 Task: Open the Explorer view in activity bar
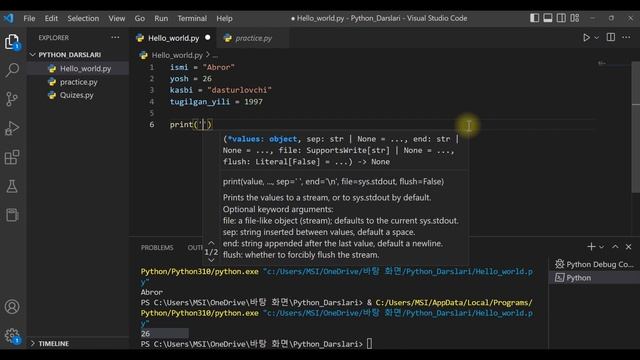[12, 42]
